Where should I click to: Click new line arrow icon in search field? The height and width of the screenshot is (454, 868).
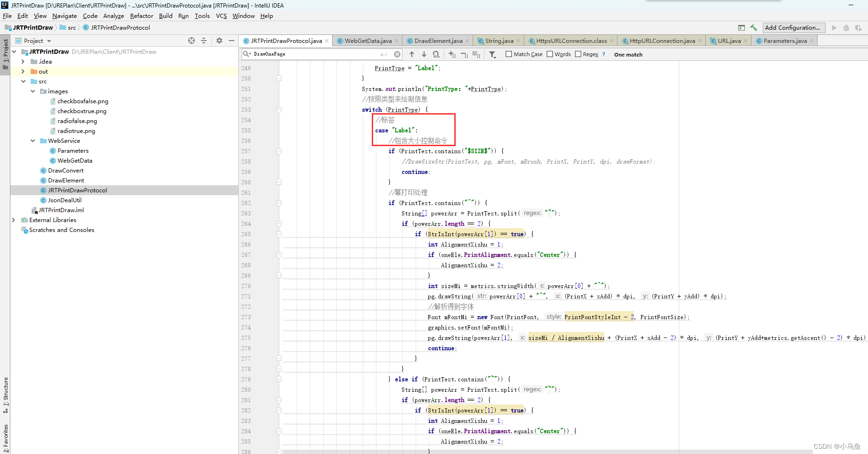pos(384,54)
